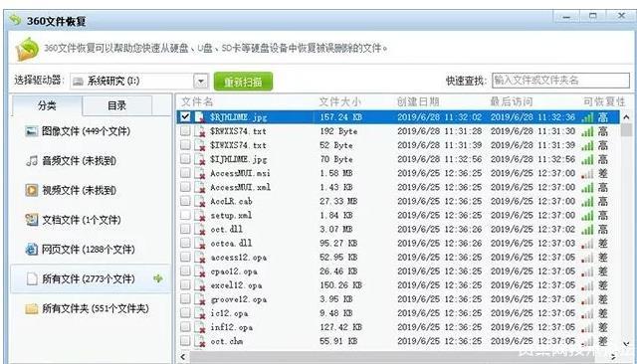Click the 360 File Recovery title bar icon
637x364 pixels.
15,20
